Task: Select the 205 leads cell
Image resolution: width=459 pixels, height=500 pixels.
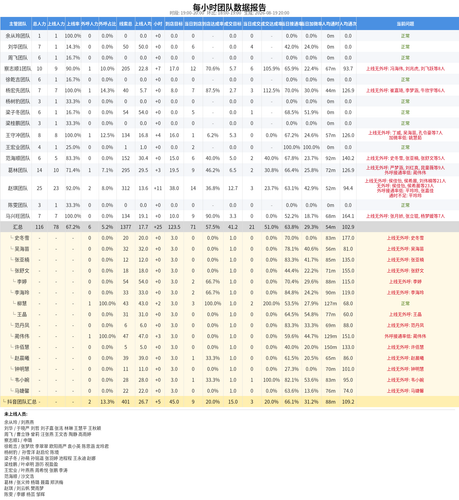Action: point(126,69)
